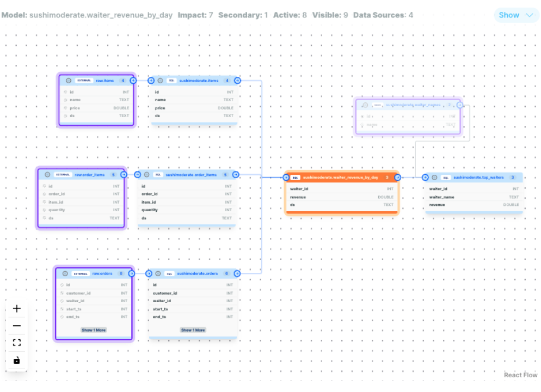Select the order_id column in raw.order_items
The height and width of the screenshot is (392, 541).
click(x=81, y=194)
